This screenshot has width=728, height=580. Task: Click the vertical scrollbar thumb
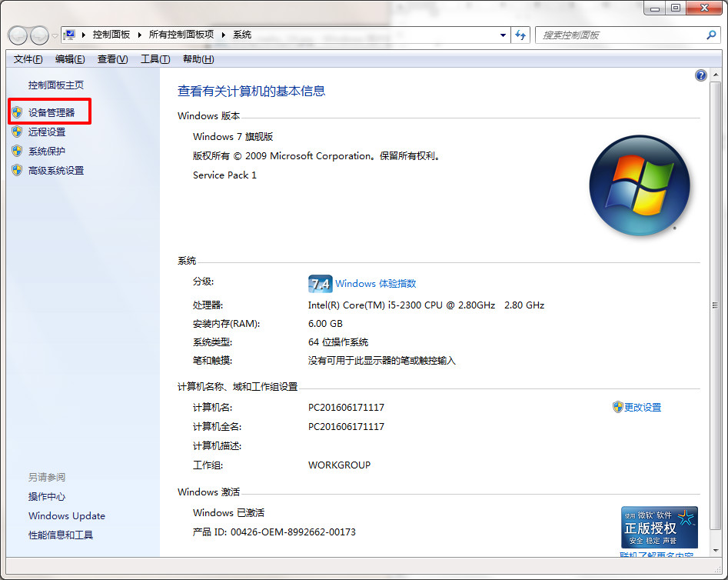coord(716,305)
